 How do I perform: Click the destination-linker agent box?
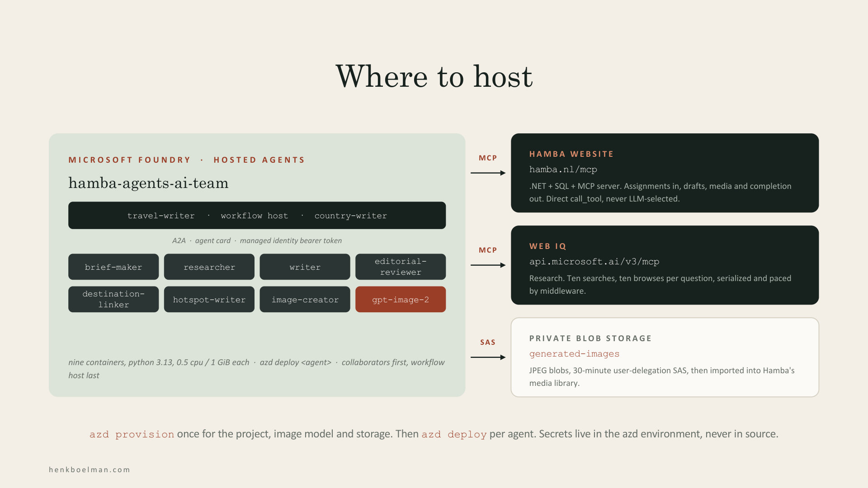point(113,299)
